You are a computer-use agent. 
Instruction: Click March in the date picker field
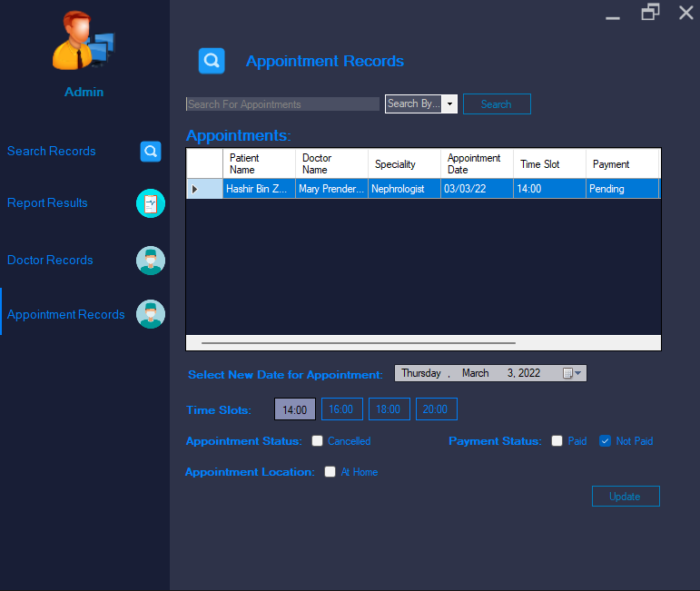tap(476, 373)
